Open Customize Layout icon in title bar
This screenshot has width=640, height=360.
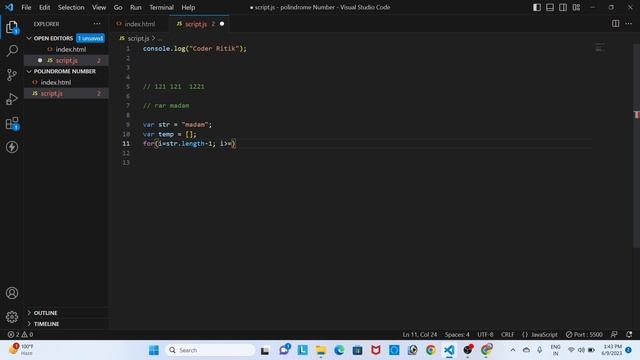[x=576, y=7]
